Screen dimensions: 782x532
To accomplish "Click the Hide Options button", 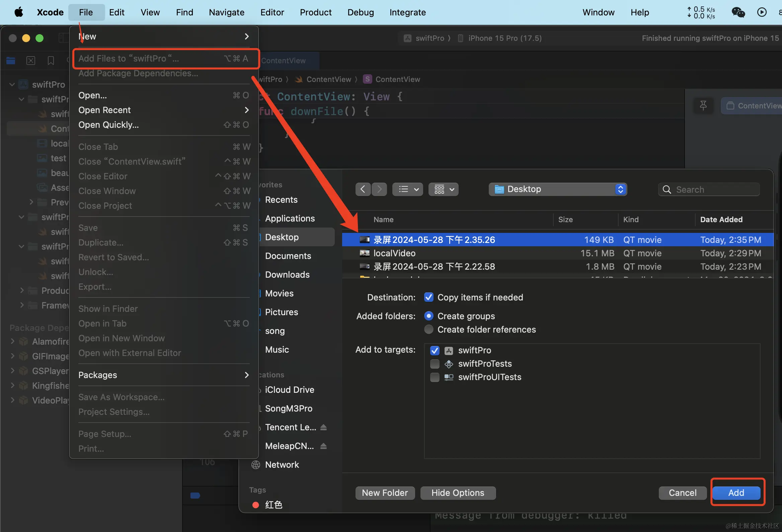I will (x=458, y=493).
